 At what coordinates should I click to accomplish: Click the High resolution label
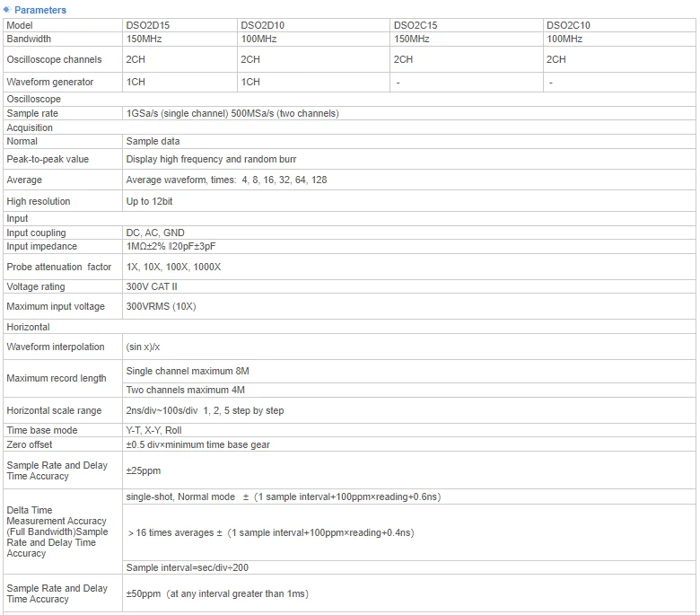click(39, 201)
